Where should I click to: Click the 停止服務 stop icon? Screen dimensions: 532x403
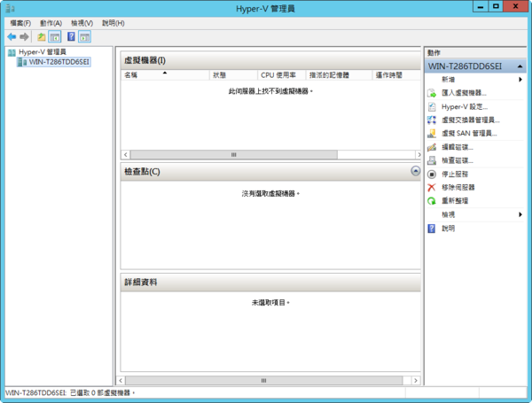click(432, 174)
